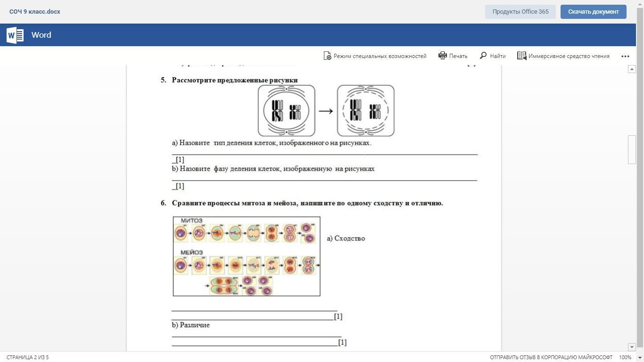
Task: Open the more options ellipsis menu
Action: 625,56
